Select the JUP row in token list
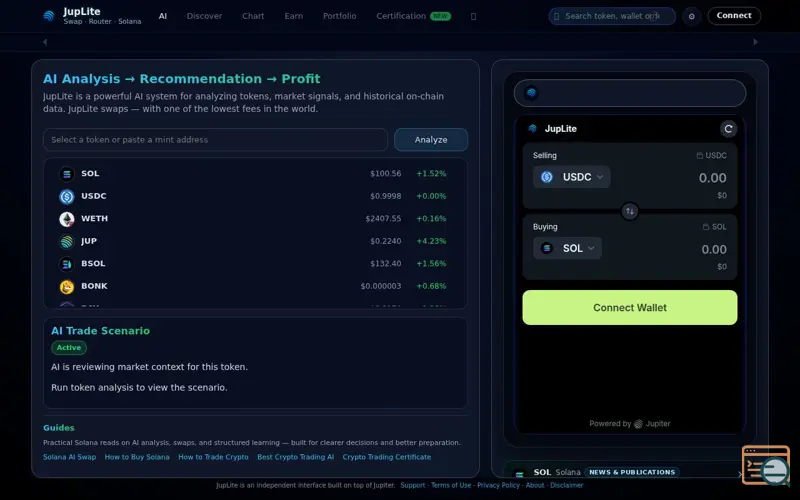Viewport: 800px width, 500px height. tap(255, 241)
